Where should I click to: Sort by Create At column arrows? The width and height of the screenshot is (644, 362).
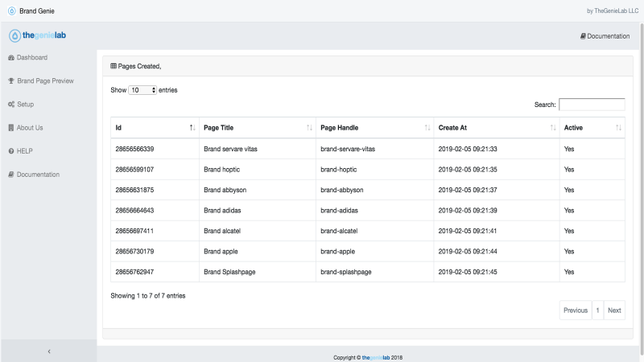[553, 128]
